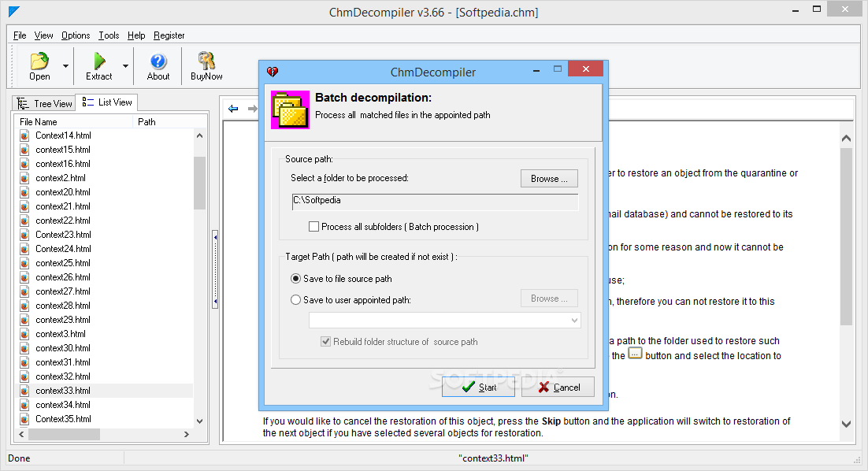
Task: Click the file list vertical scrollbar thumb
Action: point(200,184)
